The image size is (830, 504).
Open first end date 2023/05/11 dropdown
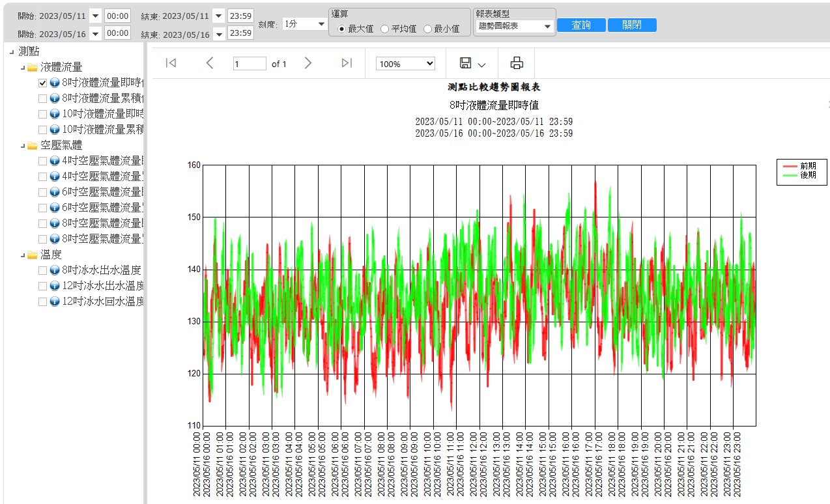[x=218, y=16]
